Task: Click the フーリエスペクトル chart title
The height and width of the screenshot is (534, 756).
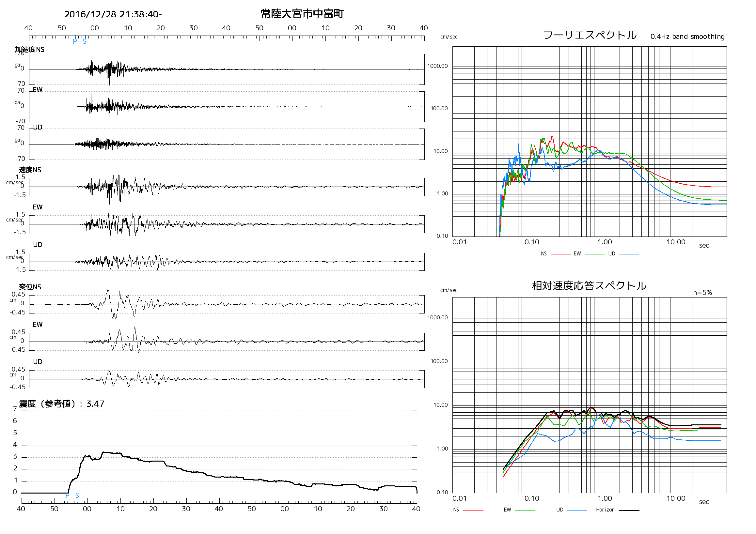Action: [590, 35]
